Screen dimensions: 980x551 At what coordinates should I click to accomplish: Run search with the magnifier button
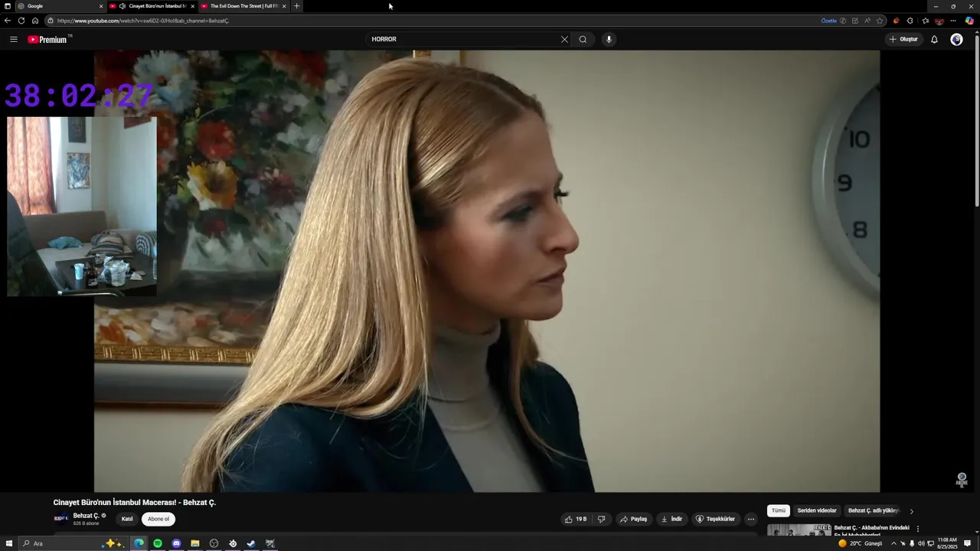pyautogui.click(x=583, y=39)
